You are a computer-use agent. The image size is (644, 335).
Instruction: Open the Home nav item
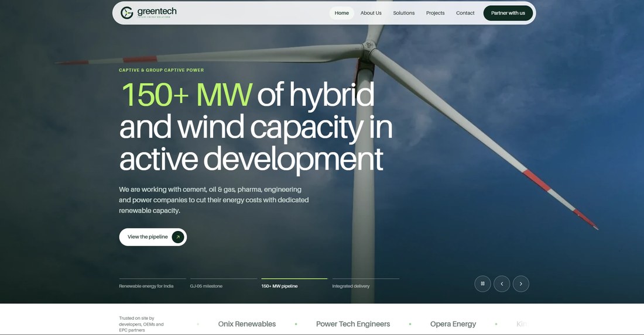tap(341, 13)
